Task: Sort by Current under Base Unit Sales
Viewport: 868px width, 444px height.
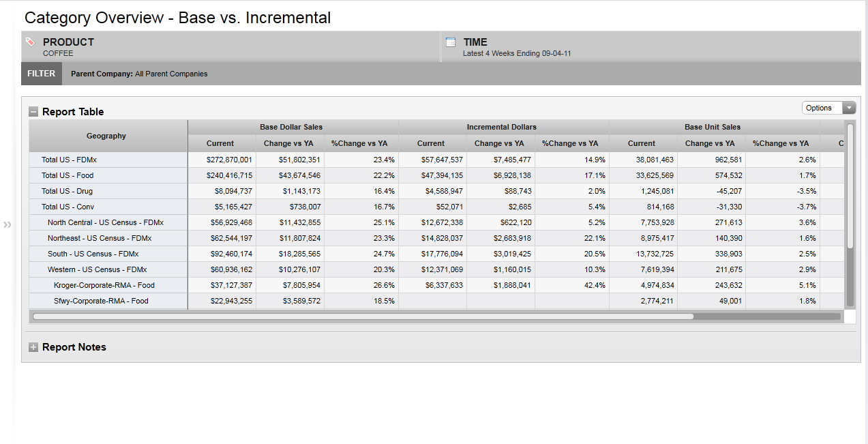Action: (x=641, y=143)
